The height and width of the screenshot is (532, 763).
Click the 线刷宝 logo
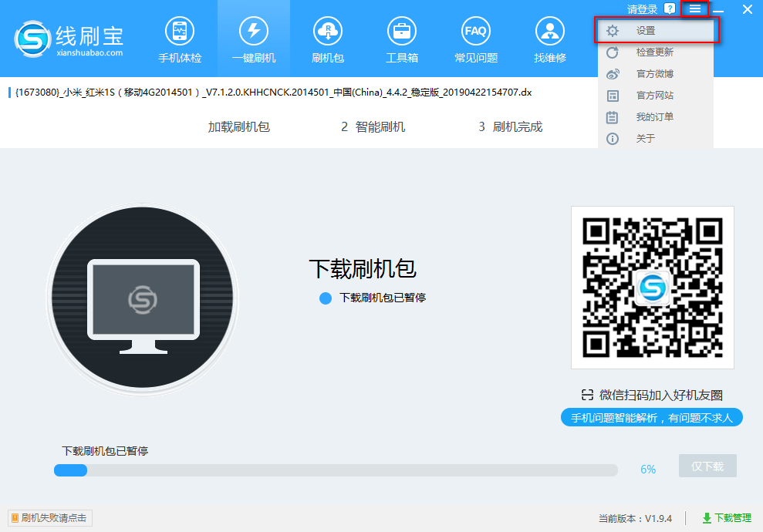[69, 39]
